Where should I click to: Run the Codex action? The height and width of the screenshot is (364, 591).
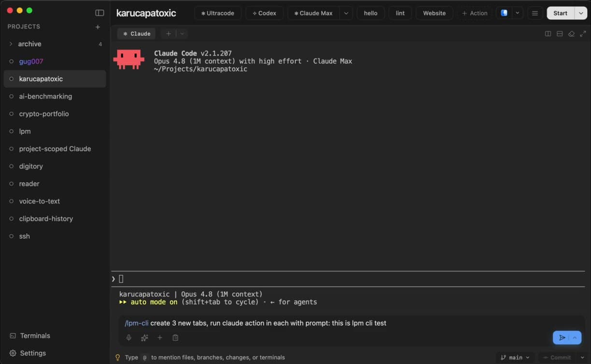265,13
